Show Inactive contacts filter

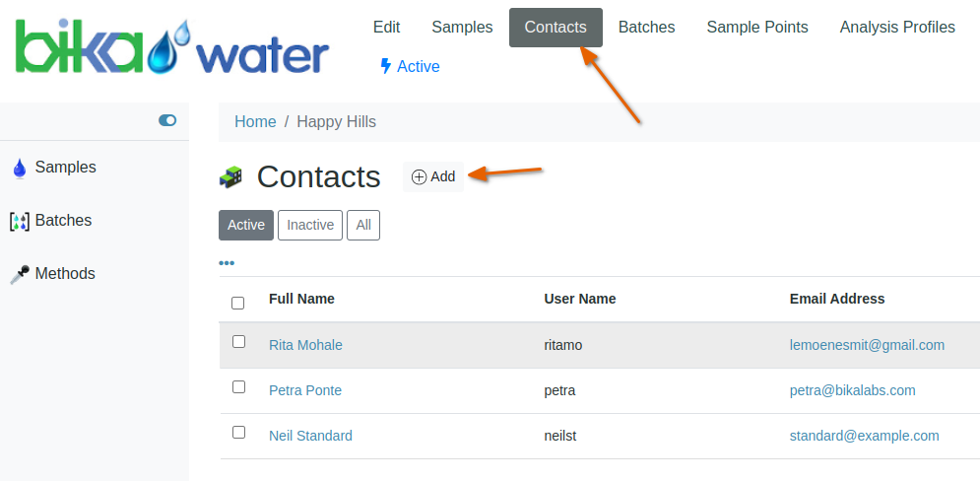pyautogui.click(x=310, y=225)
